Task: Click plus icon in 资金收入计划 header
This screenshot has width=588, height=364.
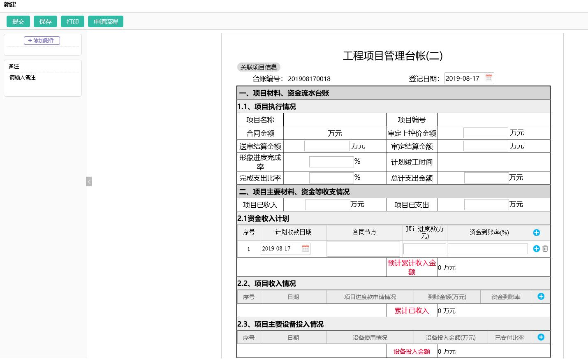Action: pos(536,233)
